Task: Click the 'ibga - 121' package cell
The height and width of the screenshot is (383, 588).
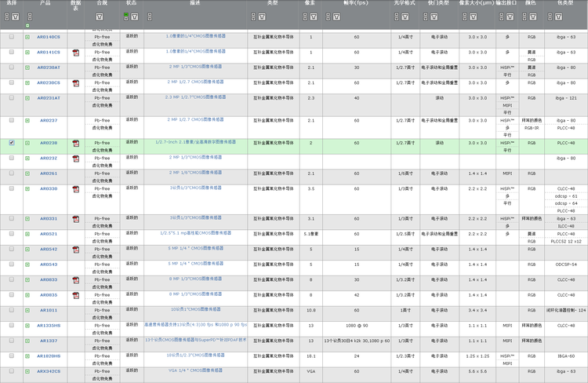Action: [566, 98]
